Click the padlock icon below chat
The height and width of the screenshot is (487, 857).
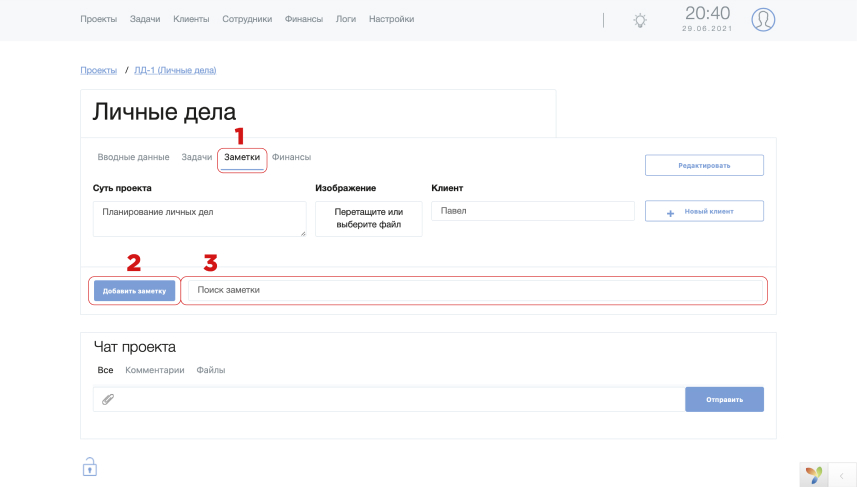pos(90,467)
